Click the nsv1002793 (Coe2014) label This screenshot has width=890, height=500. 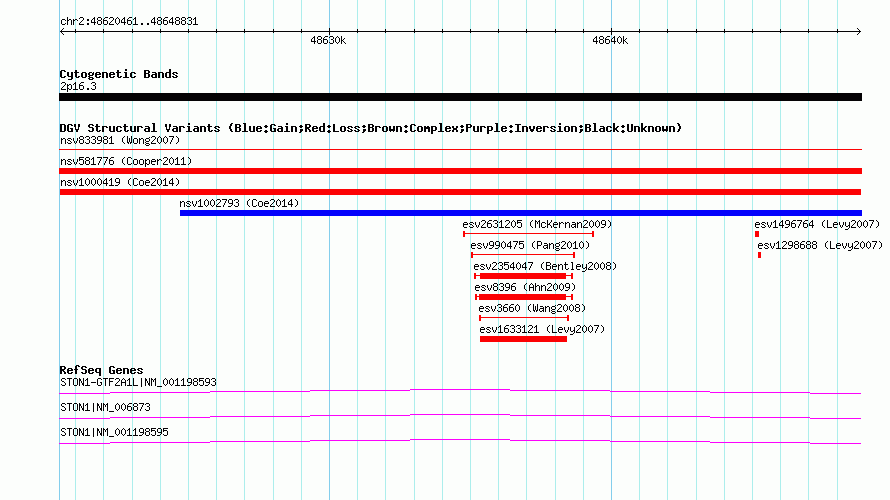click(x=239, y=203)
